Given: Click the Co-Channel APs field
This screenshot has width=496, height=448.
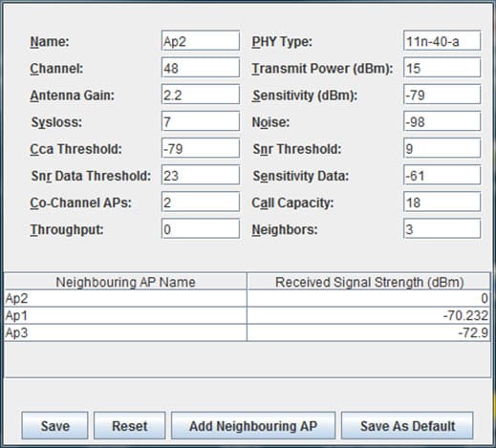Looking at the screenshot, I should click(201, 202).
